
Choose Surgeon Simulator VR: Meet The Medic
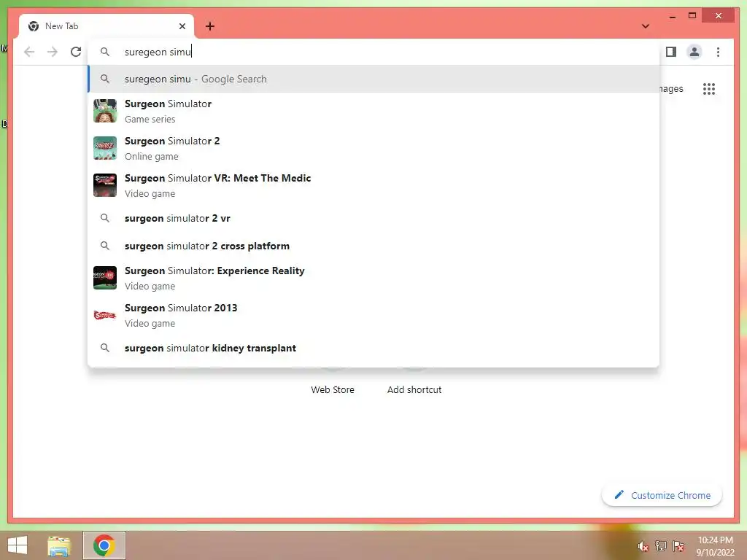(374, 185)
